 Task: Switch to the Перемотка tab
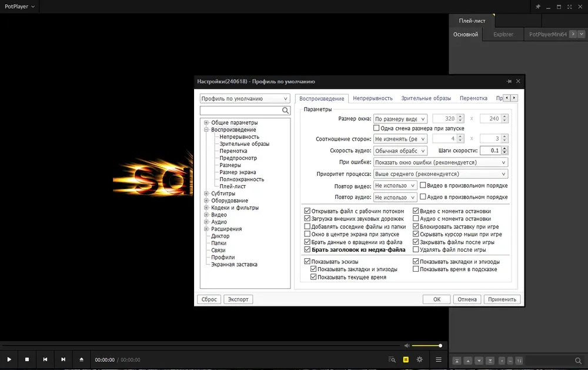[x=473, y=98]
